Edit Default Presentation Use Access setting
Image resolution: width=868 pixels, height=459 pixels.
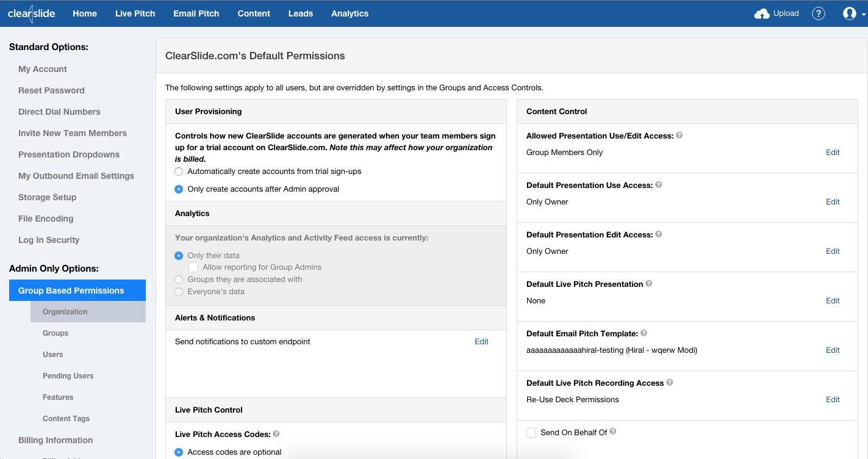tap(833, 202)
